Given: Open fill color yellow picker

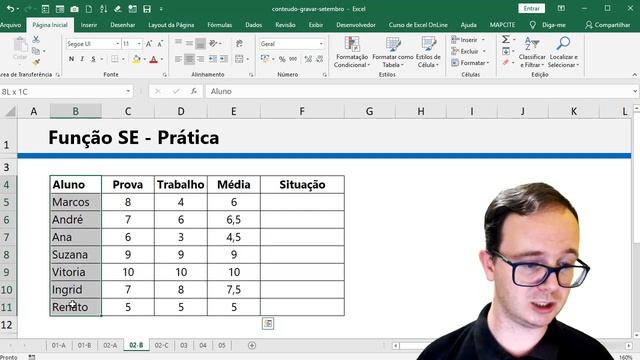Looking at the screenshot, I should pos(136,59).
